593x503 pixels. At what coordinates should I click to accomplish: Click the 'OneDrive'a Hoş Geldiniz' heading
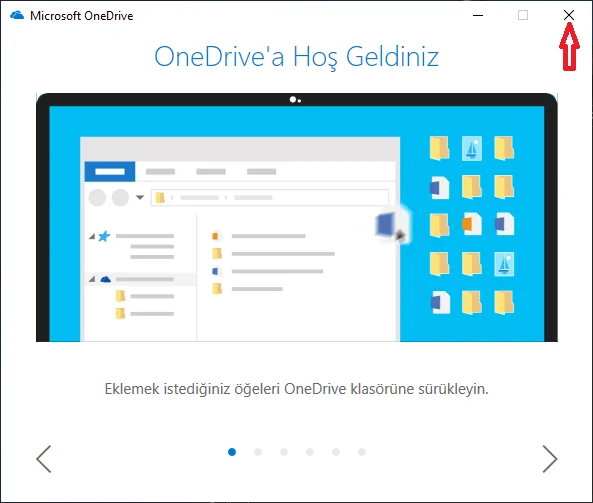(x=296, y=57)
